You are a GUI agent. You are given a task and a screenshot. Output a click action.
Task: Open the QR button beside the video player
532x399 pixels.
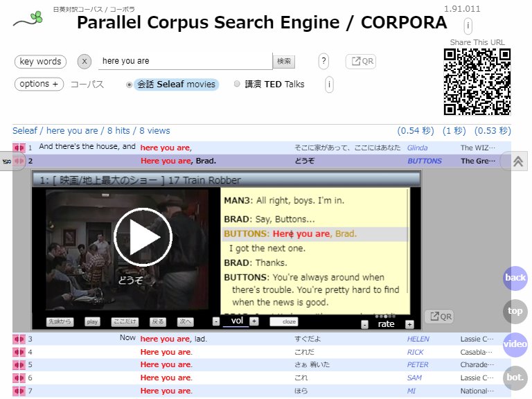pos(439,317)
